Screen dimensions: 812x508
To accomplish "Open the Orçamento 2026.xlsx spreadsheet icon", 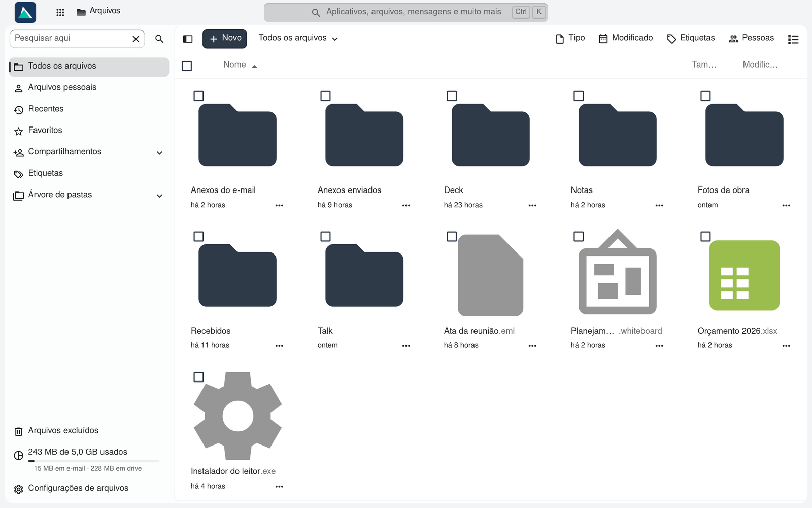I will (744, 275).
